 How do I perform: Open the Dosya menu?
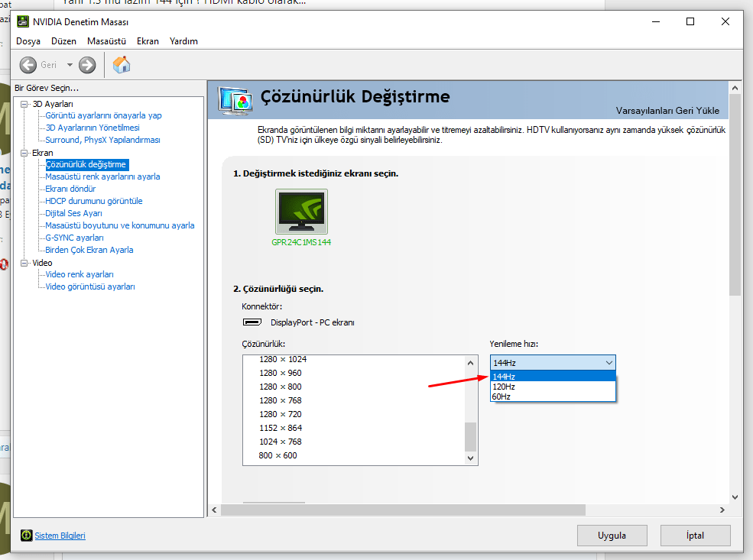pyautogui.click(x=28, y=41)
